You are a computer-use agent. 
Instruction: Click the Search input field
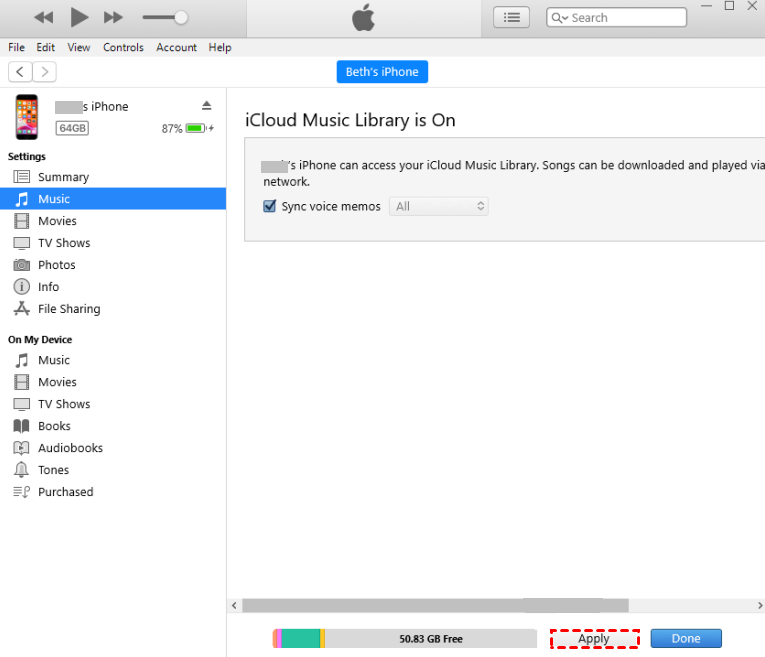(x=617, y=18)
